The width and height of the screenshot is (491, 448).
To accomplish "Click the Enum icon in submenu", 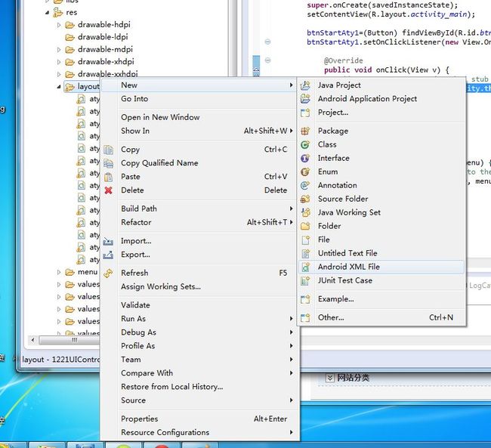I will coord(305,171).
